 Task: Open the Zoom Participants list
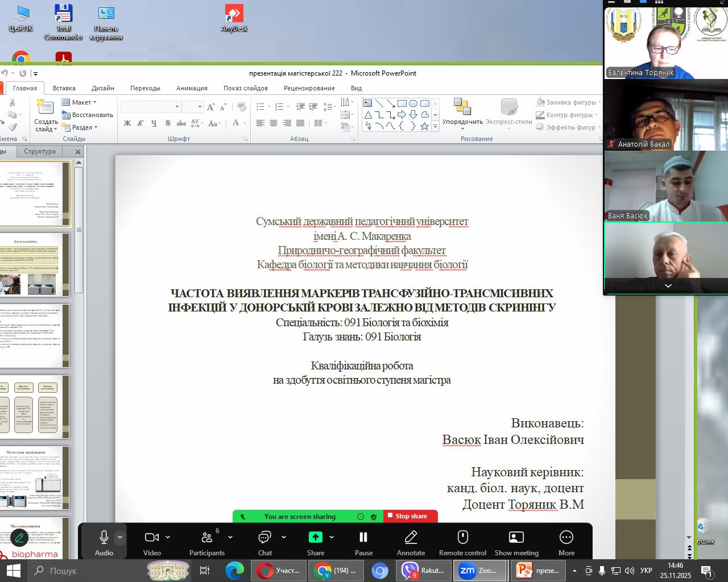point(207,538)
